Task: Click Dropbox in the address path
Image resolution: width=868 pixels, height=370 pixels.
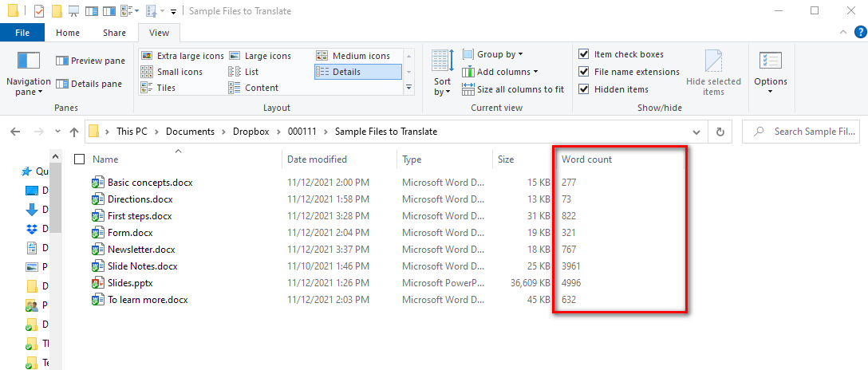Action: pos(251,132)
